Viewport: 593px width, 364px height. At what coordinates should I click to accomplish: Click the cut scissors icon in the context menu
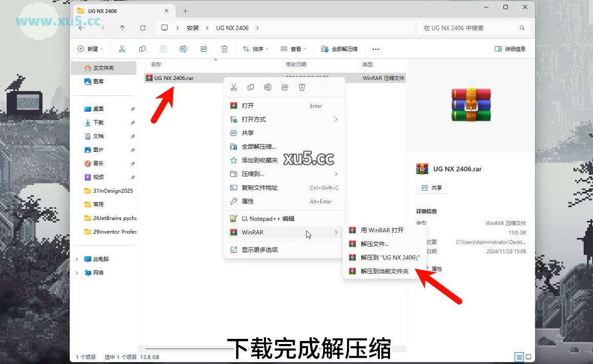[234, 87]
